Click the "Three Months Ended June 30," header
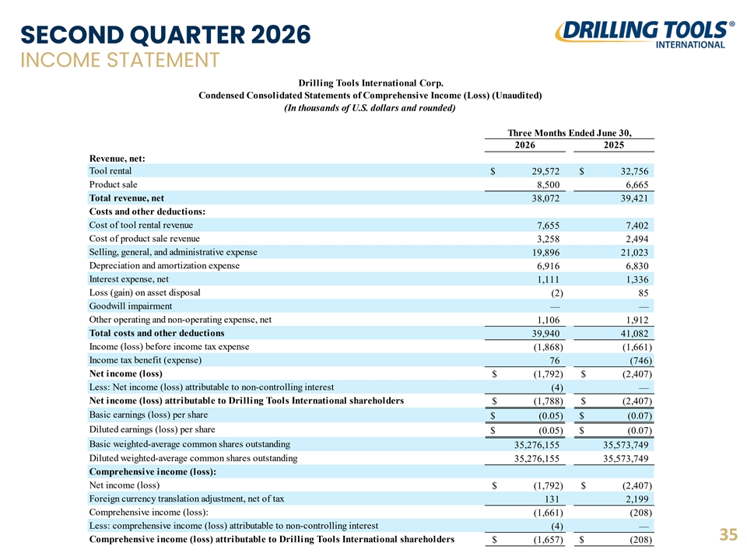 tap(570, 133)
